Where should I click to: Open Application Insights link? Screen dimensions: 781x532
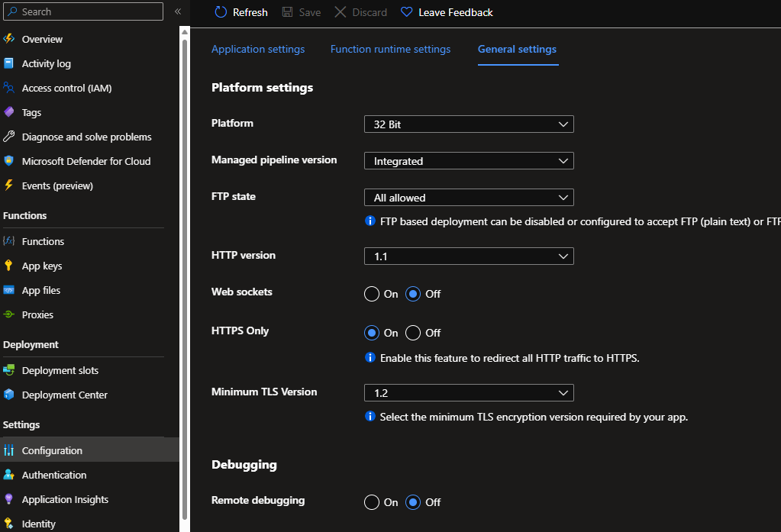point(65,499)
